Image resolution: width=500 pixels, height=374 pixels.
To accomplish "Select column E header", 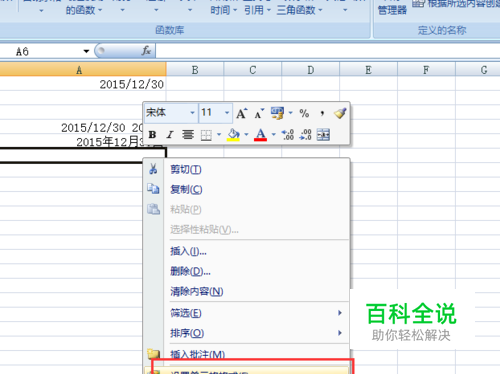I will [368, 70].
